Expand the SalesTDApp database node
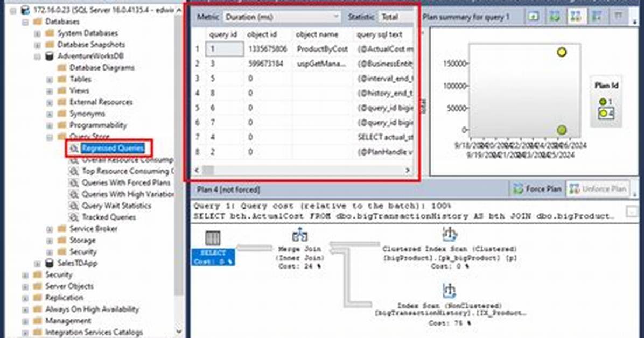 [37, 263]
